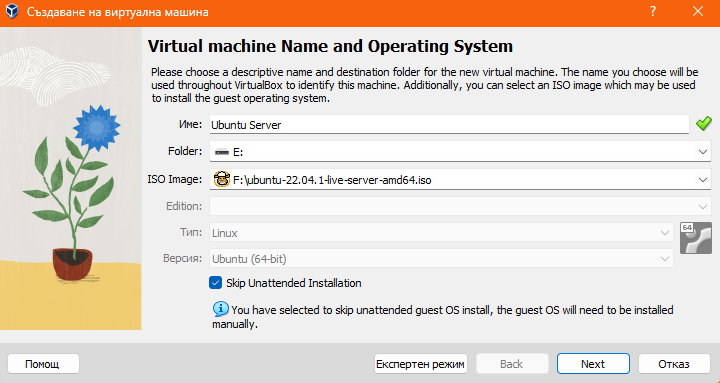Click the Edition label
The image size is (720, 383).
coord(184,206)
